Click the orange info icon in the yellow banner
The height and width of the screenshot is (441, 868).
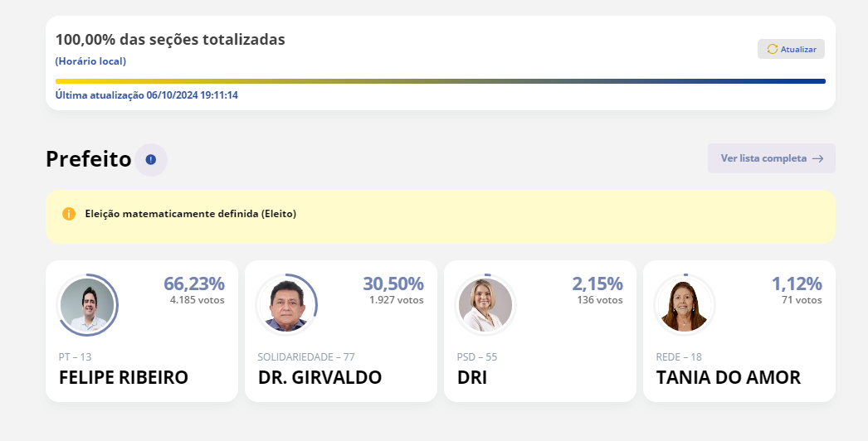(x=69, y=214)
